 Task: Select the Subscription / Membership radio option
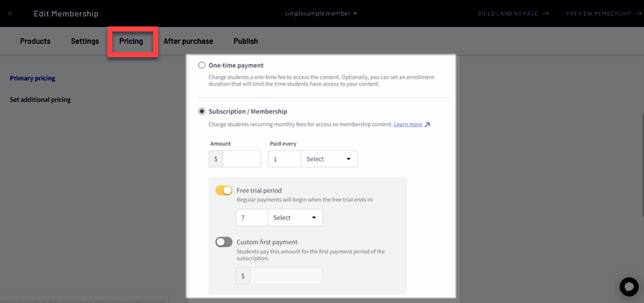tap(202, 111)
